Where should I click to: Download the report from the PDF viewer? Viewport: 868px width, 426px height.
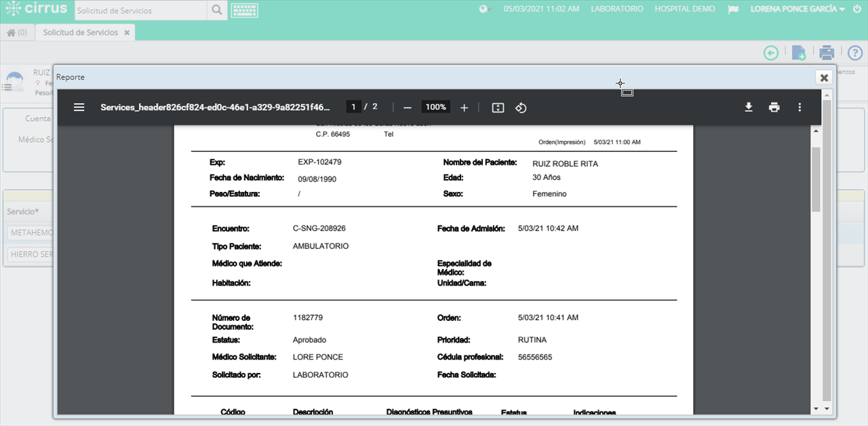pos(748,107)
